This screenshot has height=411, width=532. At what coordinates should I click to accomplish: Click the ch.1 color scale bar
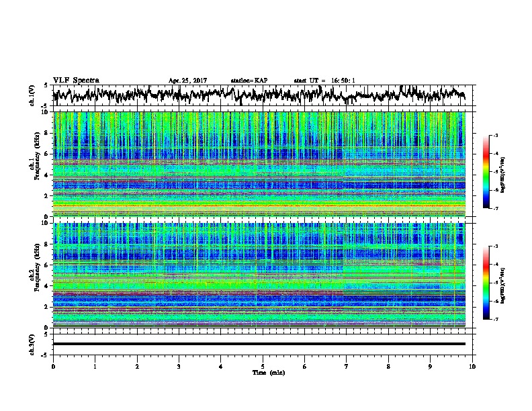(486, 172)
